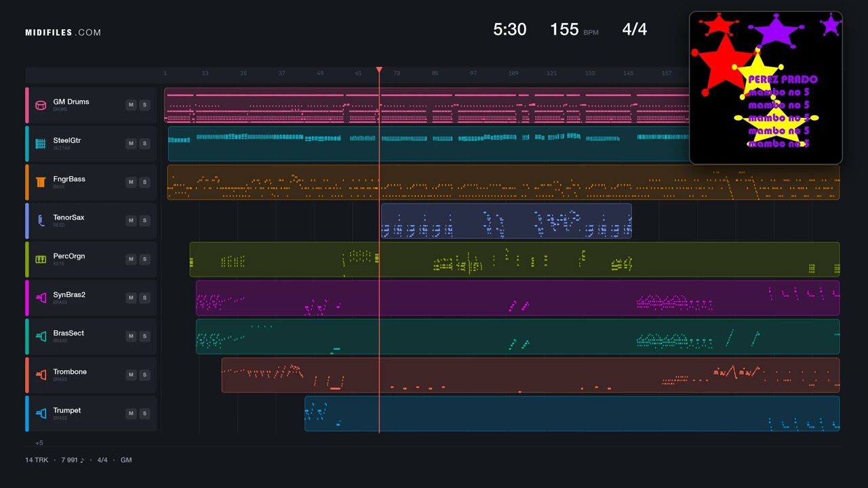The image size is (868, 488).
Task: Click the GM label in the footer
Action: 126,460
